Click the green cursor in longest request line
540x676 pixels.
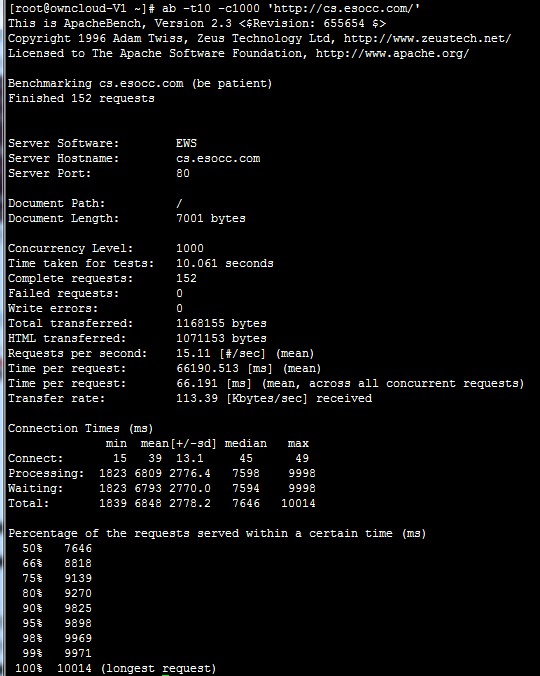(165, 674)
